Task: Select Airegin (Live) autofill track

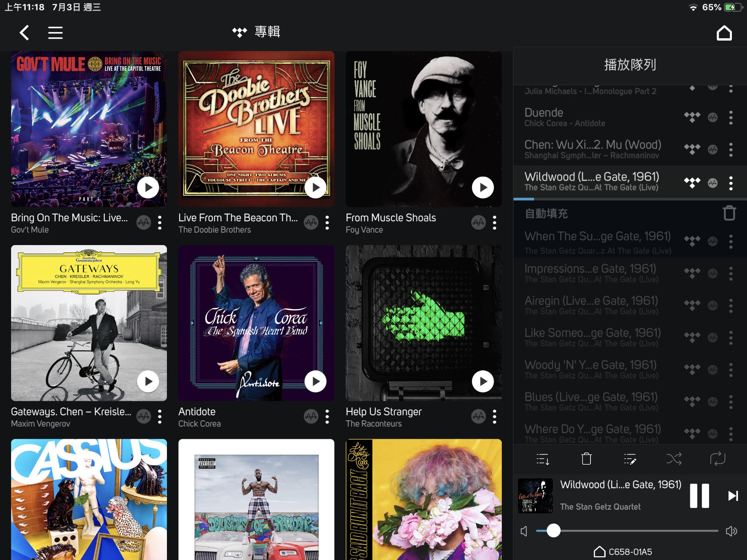Action: coord(630,305)
